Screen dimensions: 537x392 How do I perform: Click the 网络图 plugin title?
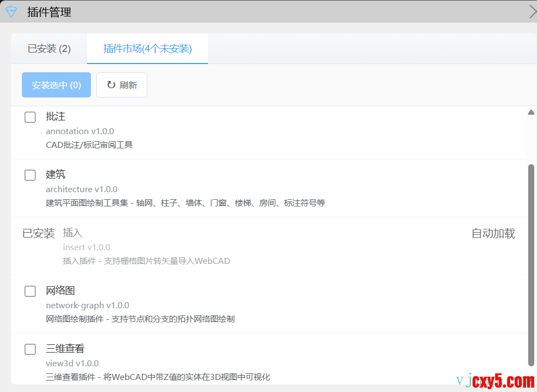60,291
